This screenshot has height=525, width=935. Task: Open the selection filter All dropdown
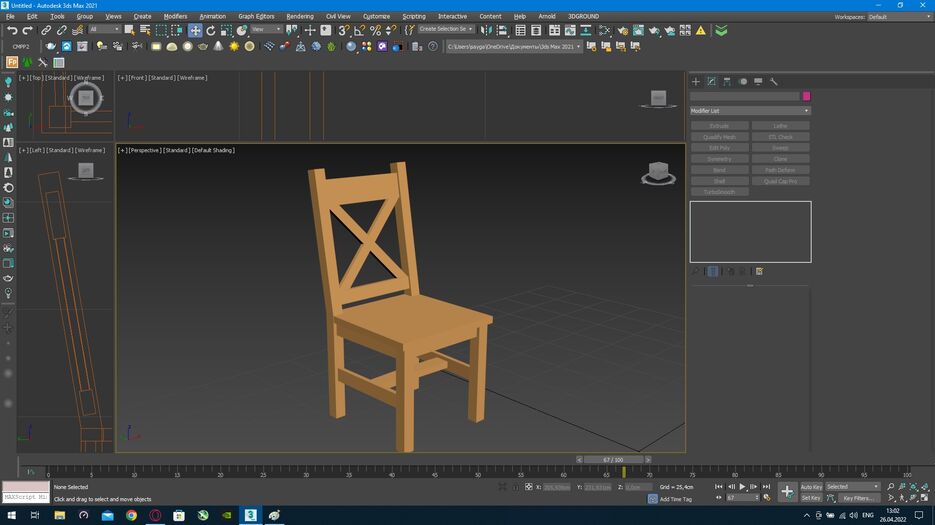104,29
